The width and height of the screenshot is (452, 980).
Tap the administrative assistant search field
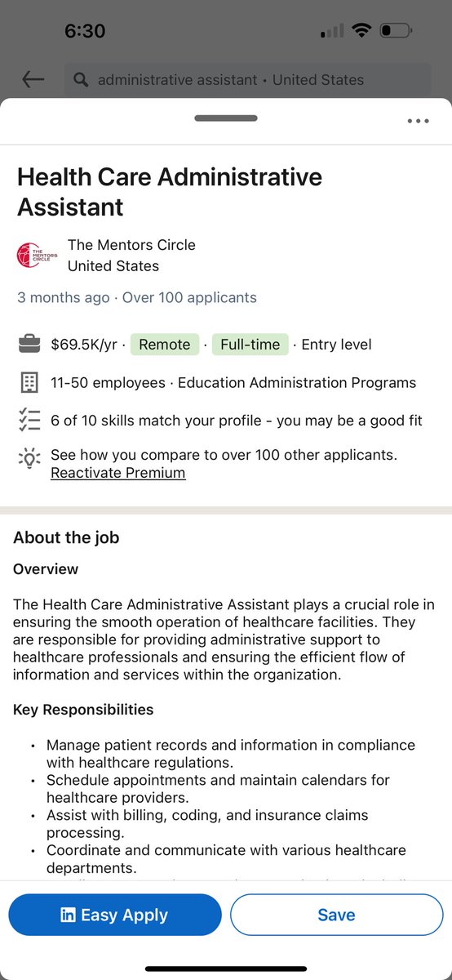(x=247, y=80)
